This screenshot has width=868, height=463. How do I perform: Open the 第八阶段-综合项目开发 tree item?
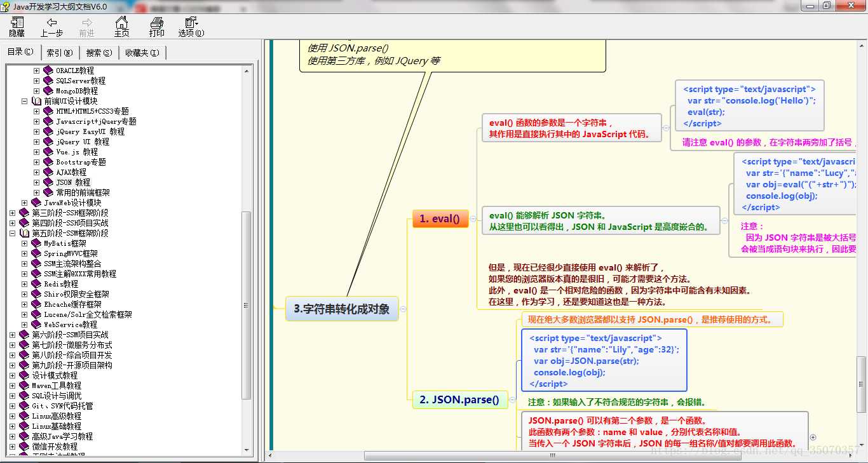click(x=72, y=355)
